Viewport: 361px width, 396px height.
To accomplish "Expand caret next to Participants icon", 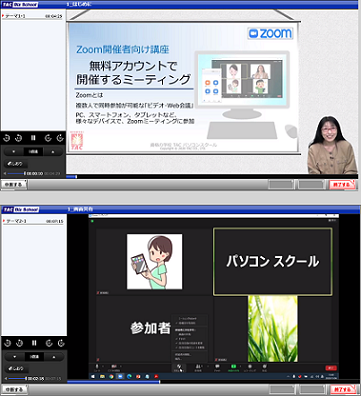I will tap(208, 366).
